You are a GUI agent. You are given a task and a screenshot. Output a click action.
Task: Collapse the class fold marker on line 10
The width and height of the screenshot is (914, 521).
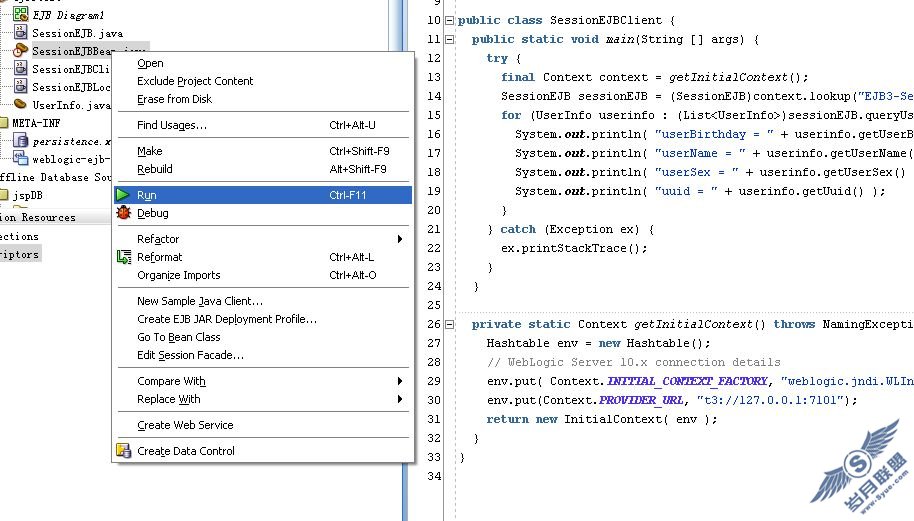click(x=449, y=20)
